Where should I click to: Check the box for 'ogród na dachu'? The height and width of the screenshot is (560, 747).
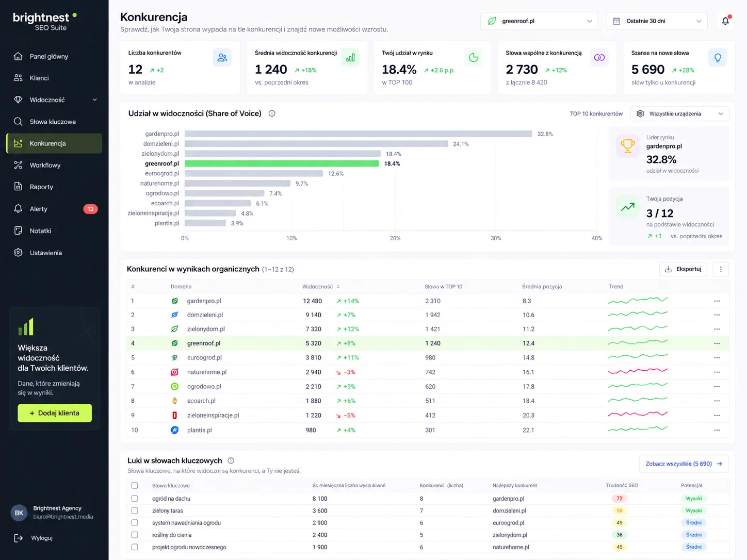(135, 499)
